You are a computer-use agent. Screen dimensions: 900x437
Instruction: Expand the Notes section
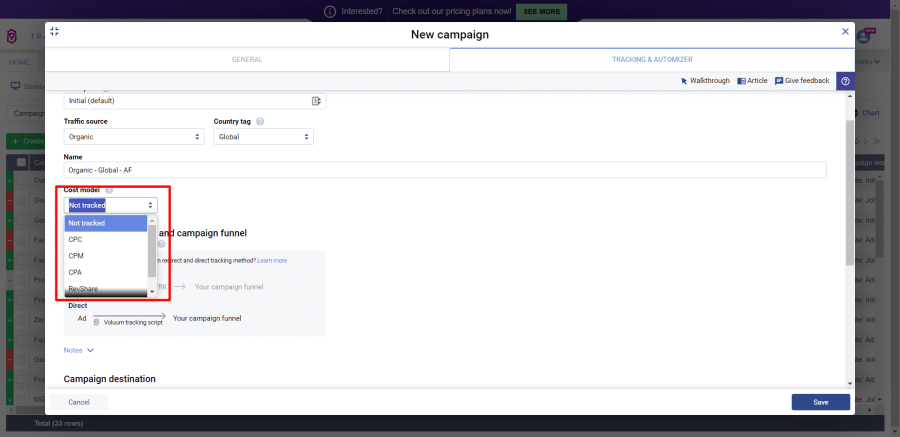click(79, 350)
